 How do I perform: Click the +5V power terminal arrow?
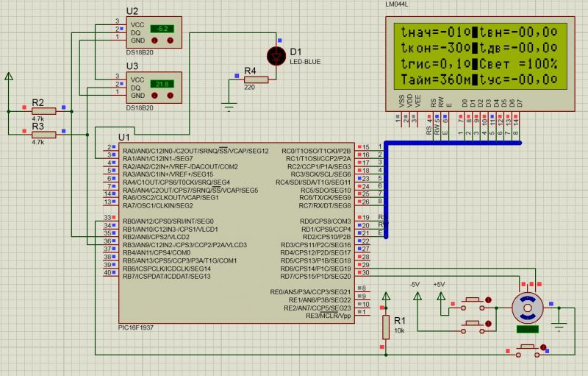pos(440,297)
